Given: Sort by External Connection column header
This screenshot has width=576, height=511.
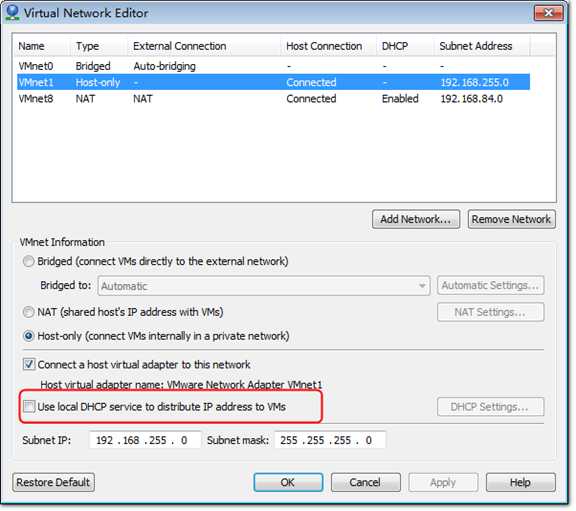Looking at the screenshot, I should 204,46.
